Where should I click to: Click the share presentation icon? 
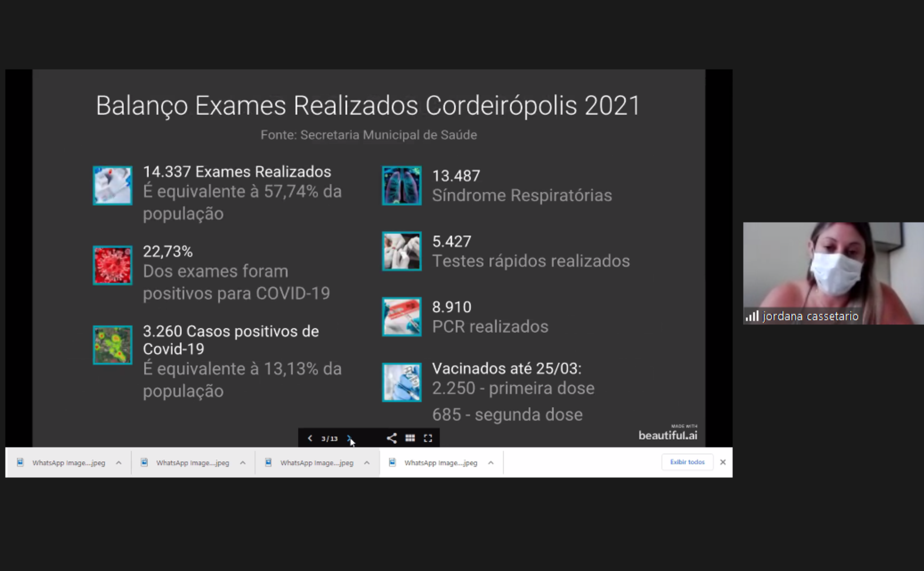392,438
